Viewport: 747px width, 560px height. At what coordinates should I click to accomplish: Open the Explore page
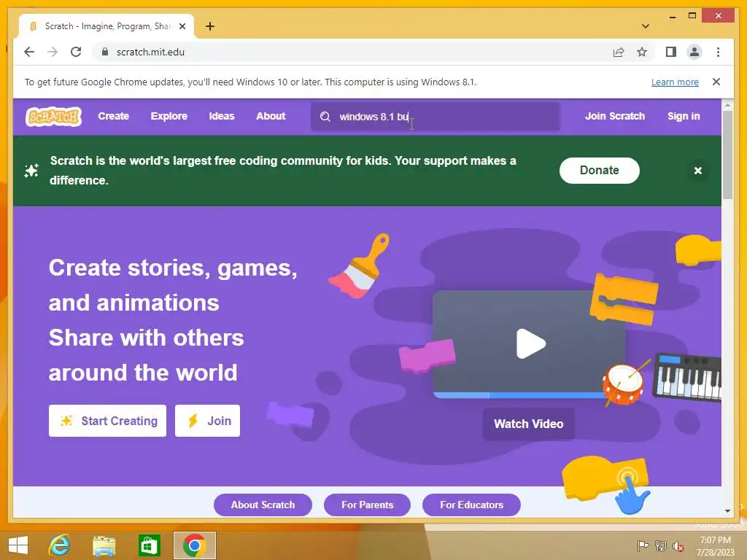coord(169,116)
